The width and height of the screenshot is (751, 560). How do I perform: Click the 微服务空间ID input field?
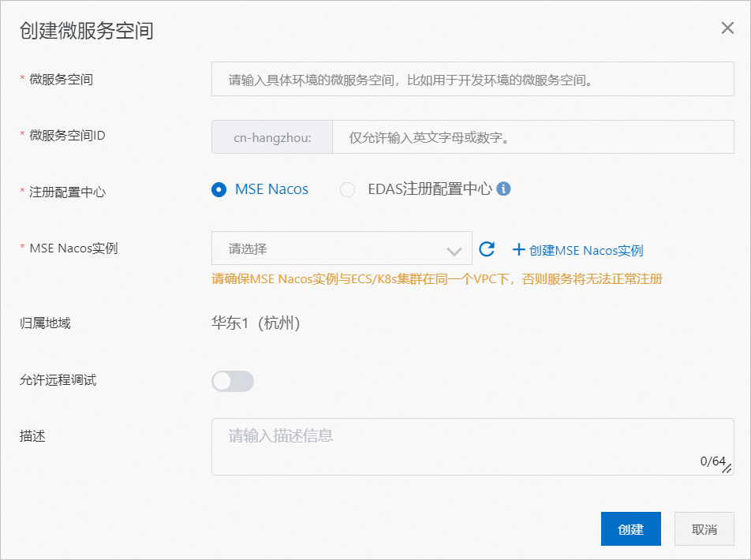(x=533, y=137)
